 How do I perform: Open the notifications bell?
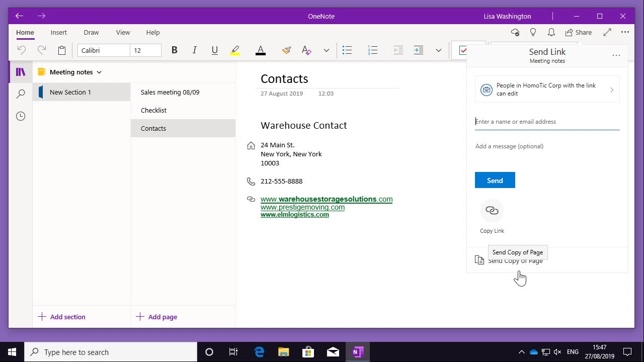click(551, 32)
